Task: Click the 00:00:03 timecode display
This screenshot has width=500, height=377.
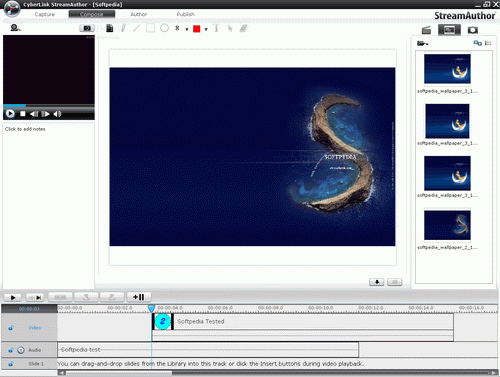Action: 29,309
